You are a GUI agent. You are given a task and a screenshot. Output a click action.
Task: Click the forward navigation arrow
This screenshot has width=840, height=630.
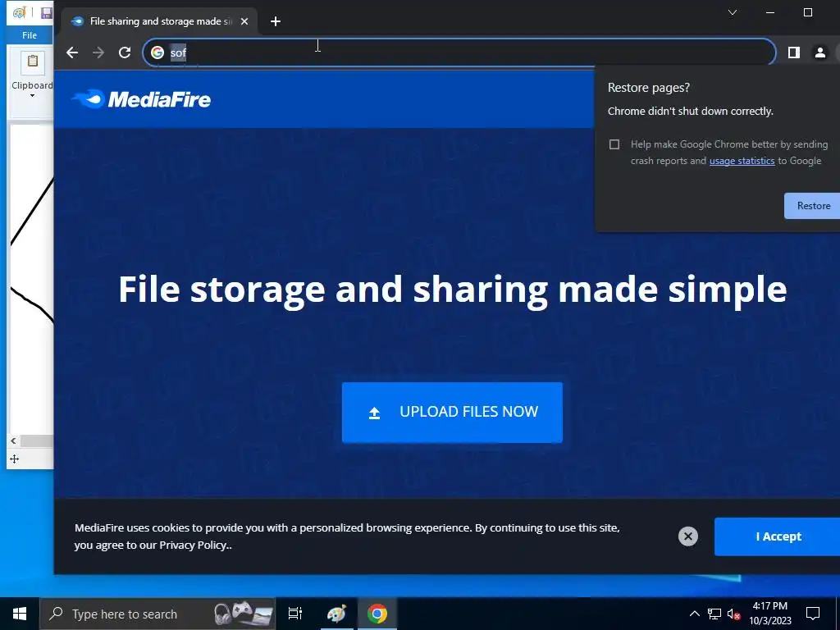(x=98, y=52)
